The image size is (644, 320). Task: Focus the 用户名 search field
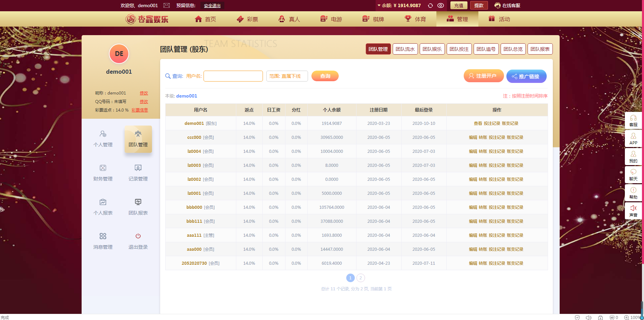coord(233,76)
